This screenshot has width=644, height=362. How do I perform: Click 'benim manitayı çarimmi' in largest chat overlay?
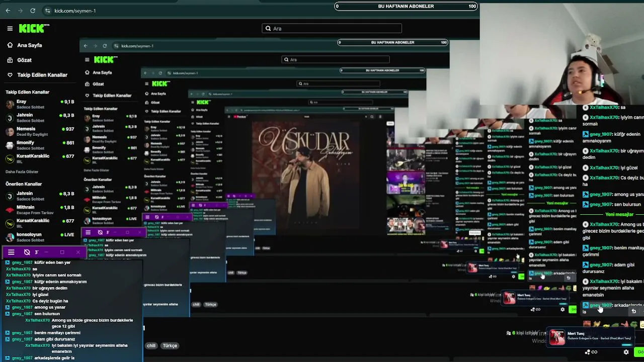coord(57,333)
